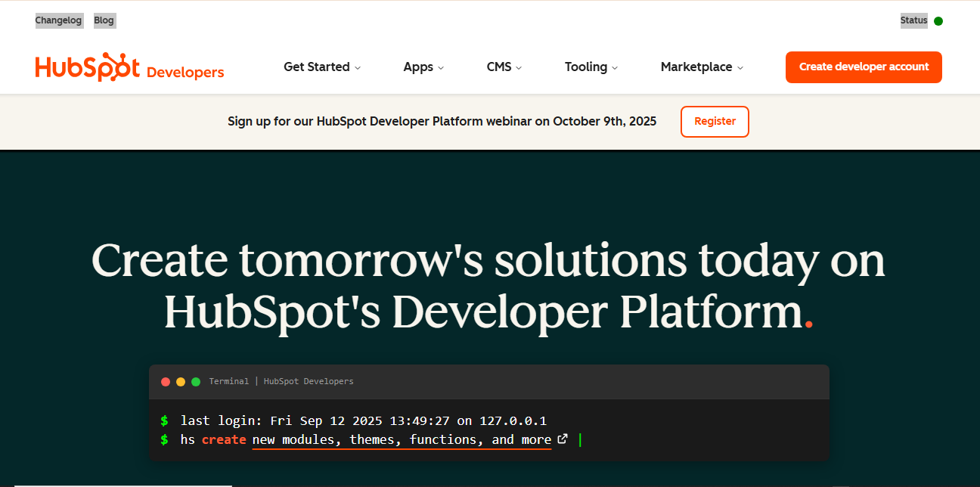
Task: Open the Tooling menu
Action: (x=591, y=67)
